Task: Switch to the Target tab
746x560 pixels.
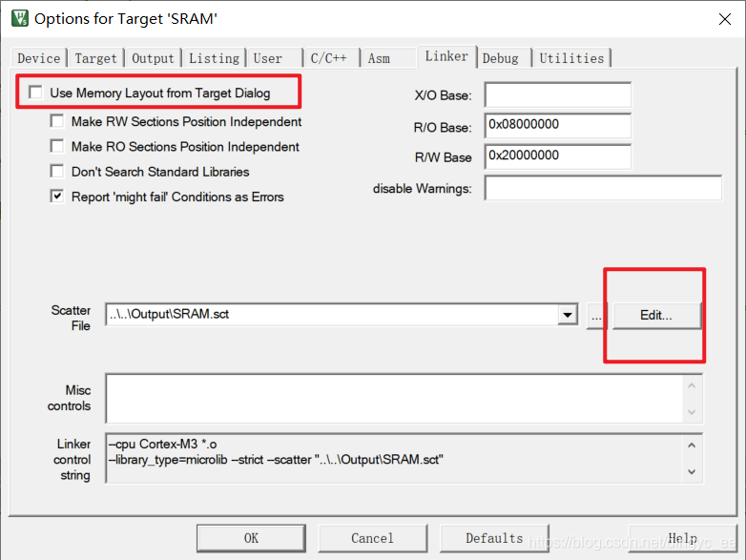Action: click(95, 58)
